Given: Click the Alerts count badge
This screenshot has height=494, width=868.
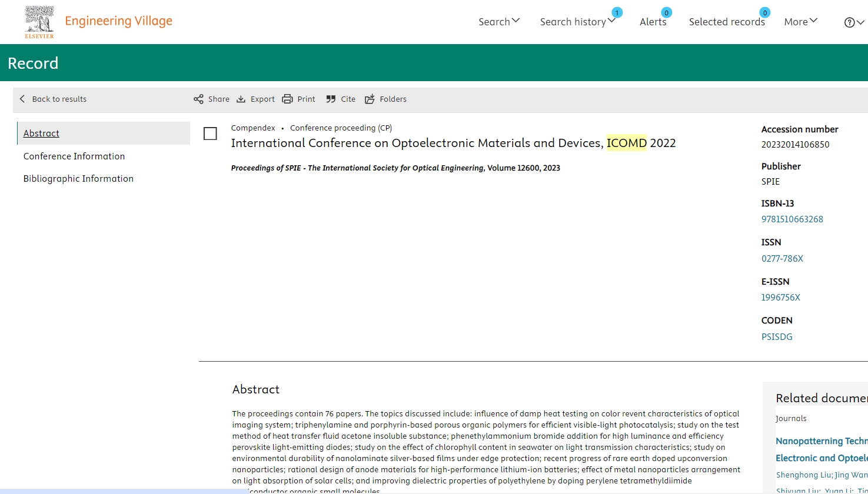Looking at the screenshot, I should click(x=666, y=12).
